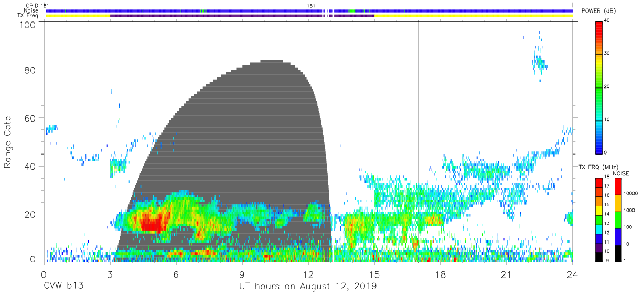Screen dimensions: 644x297
Task: Click the "-151" CPID value above the plot
Action: point(309,5)
